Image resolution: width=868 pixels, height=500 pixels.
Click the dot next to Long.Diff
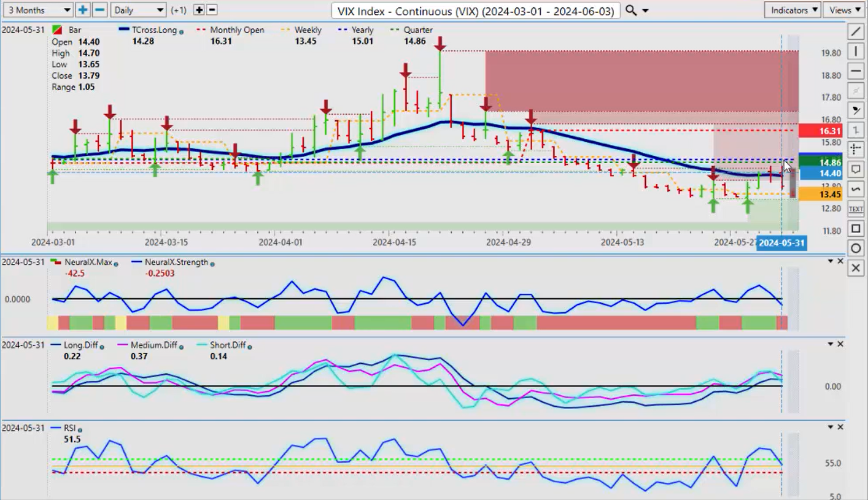101,347
